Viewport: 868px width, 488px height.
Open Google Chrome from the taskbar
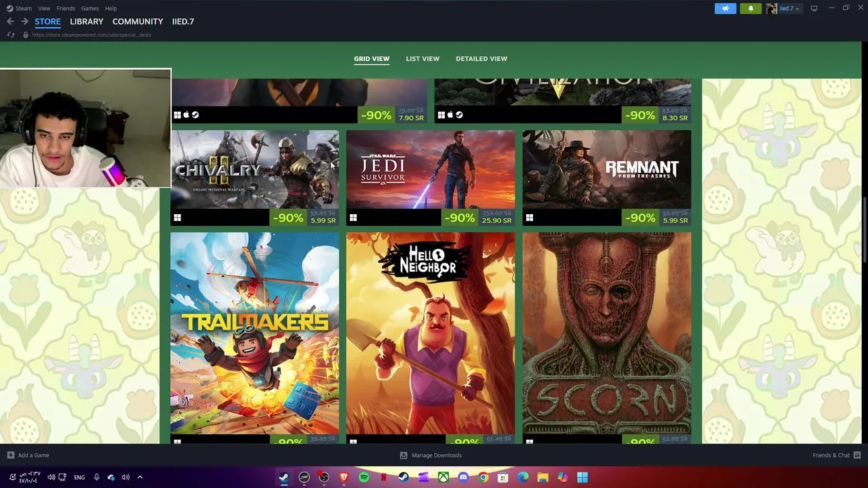click(x=483, y=477)
